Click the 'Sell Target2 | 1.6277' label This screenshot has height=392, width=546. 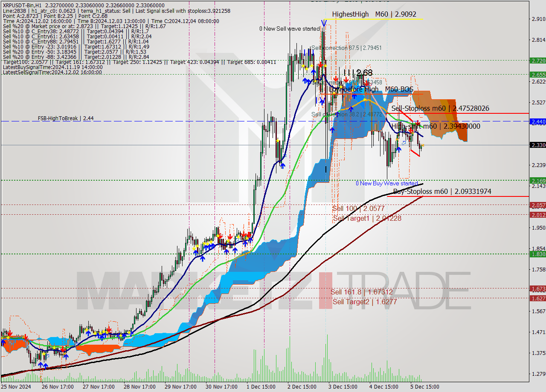pos(365,302)
